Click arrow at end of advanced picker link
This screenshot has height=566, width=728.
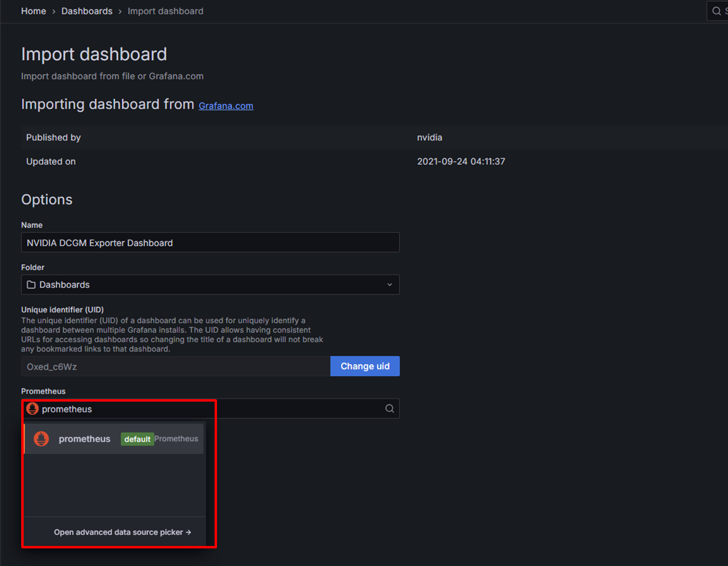[x=189, y=532]
